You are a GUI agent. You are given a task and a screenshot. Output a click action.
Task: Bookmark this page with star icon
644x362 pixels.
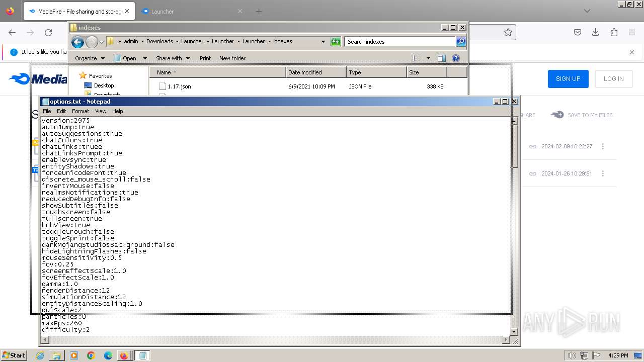pos(508,32)
